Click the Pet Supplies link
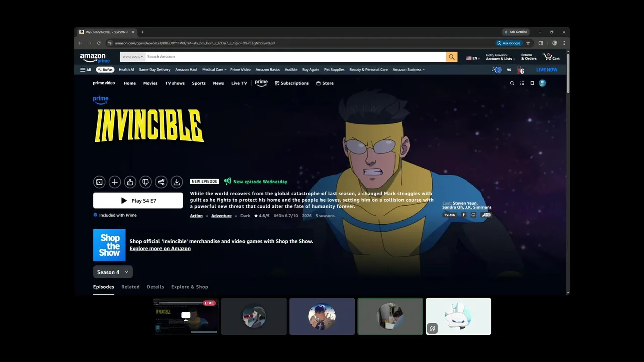The height and width of the screenshot is (362, 644). tap(334, 70)
